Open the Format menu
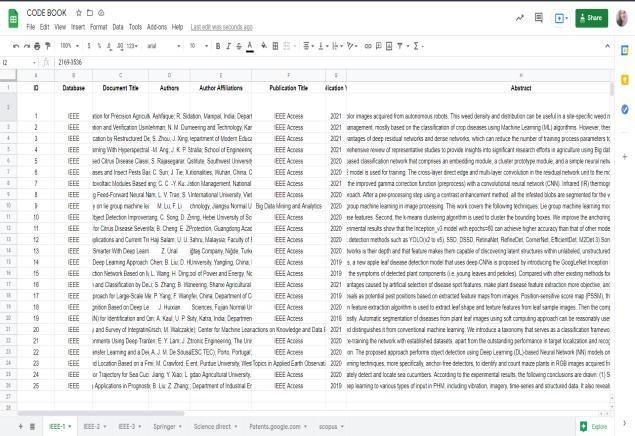The image size is (635, 436). (x=98, y=27)
